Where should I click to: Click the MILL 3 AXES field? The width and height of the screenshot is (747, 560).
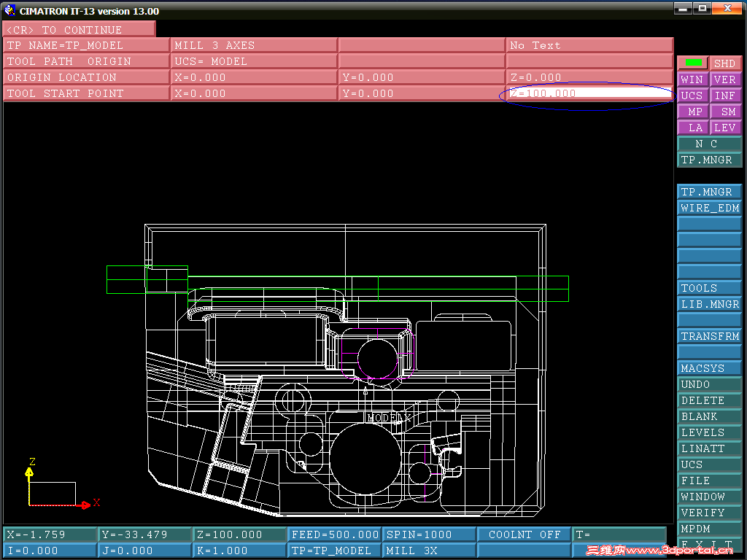coord(254,45)
